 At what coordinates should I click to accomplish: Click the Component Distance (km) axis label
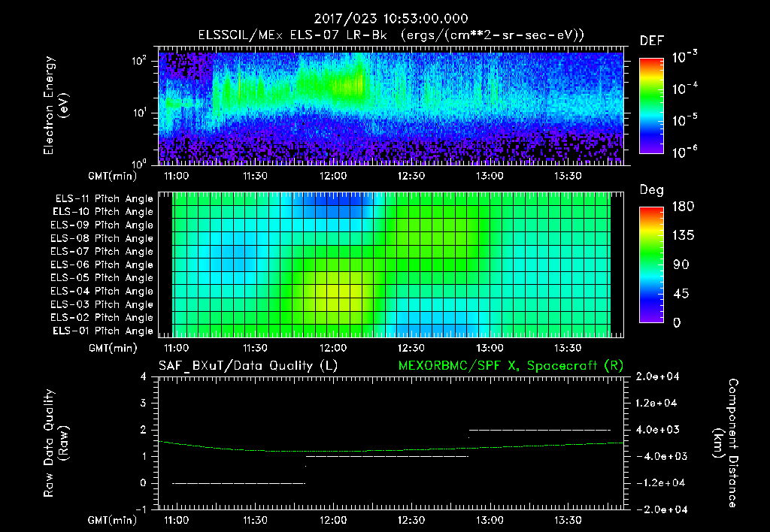[x=726, y=443]
